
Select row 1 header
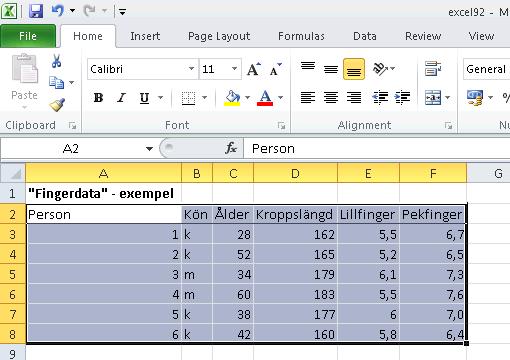click(x=13, y=193)
